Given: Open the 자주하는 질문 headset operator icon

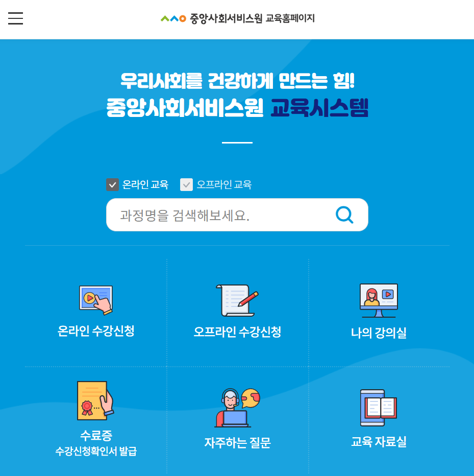Looking at the screenshot, I should [x=237, y=406].
